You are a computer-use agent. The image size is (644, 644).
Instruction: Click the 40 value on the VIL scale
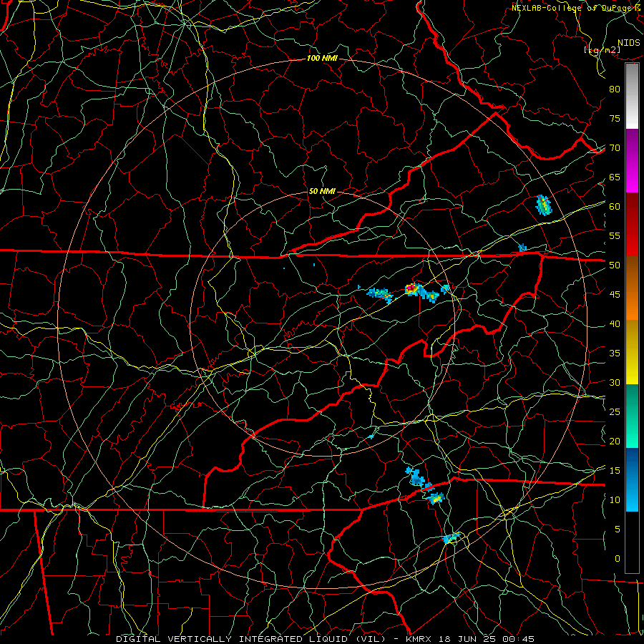click(x=615, y=323)
